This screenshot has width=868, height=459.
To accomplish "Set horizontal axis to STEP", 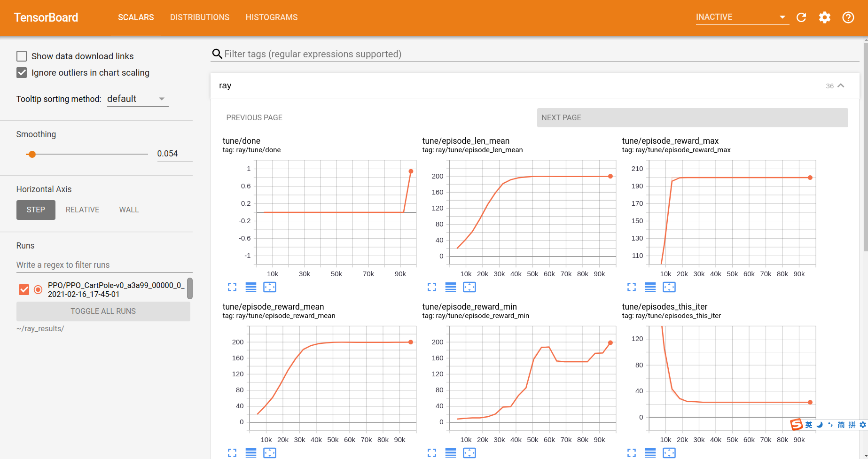I will click(36, 210).
